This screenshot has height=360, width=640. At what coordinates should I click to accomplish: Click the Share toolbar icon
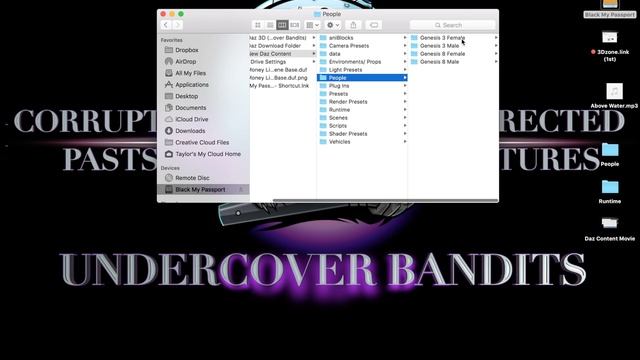(x=353, y=25)
